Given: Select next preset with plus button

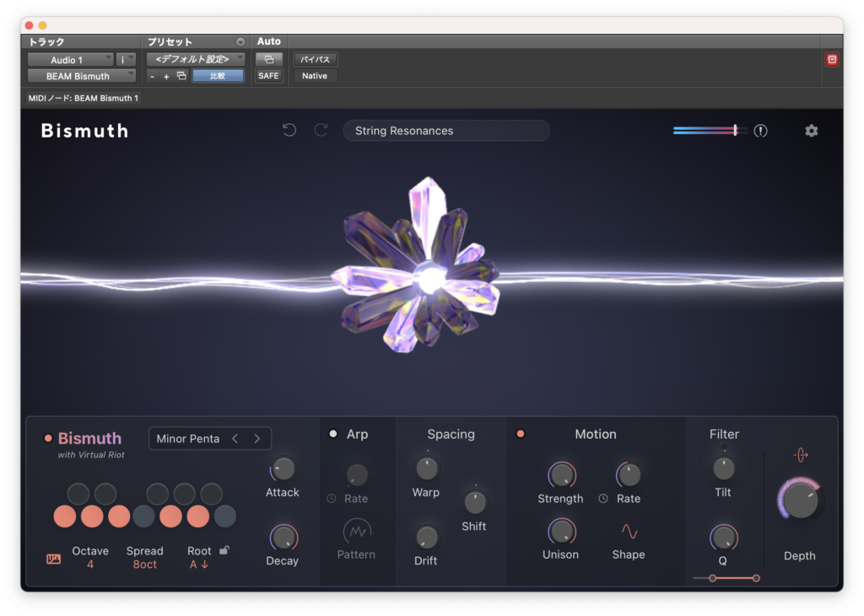Looking at the screenshot, I should tap(166, 77).
